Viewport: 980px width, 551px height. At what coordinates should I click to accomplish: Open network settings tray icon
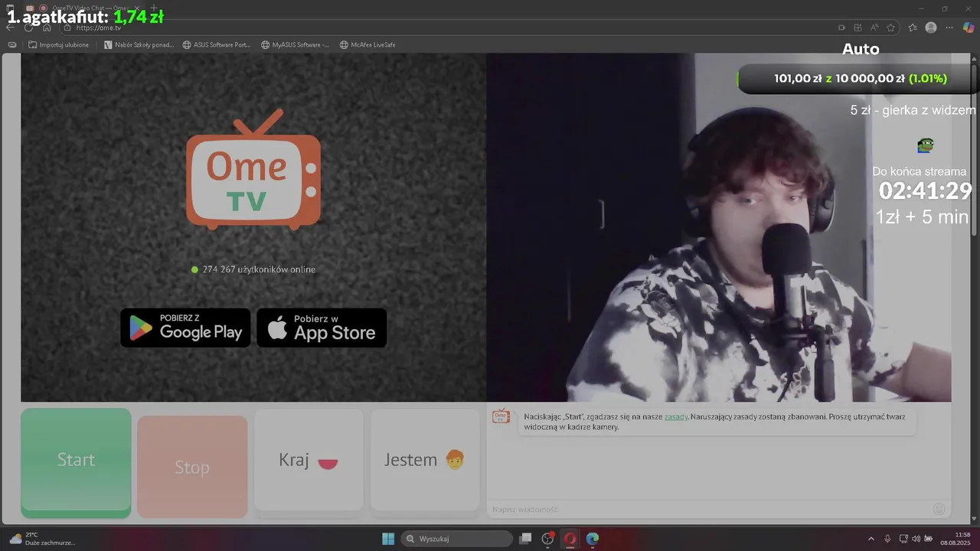(x=903, y=539)
